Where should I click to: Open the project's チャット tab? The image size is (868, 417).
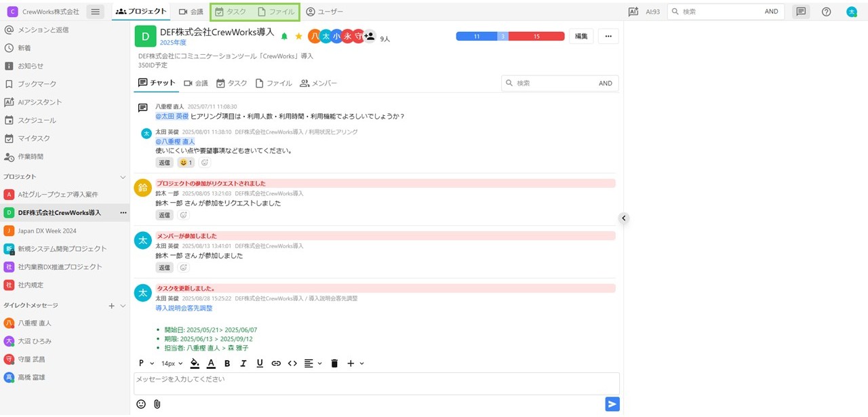[157, 83]
